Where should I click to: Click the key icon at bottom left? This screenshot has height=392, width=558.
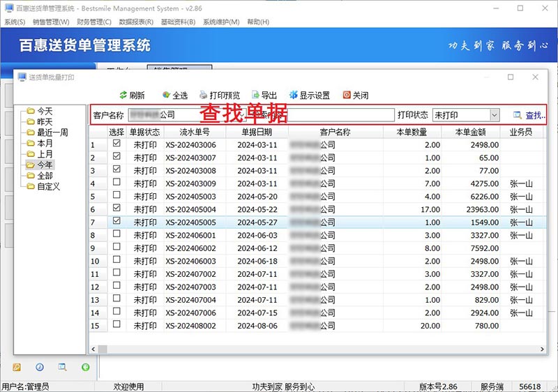click(17, 367)
